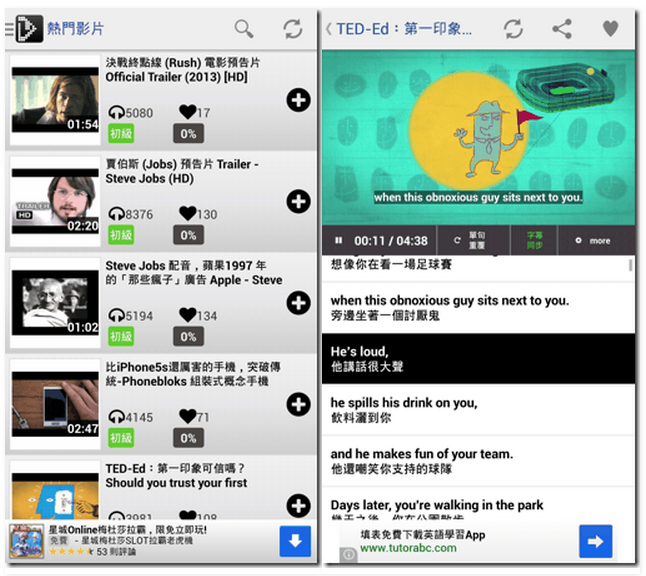Toggle 字幕同步 subtitle sync
The width and height of the screenshot is (646, 576).
point(534,240)
